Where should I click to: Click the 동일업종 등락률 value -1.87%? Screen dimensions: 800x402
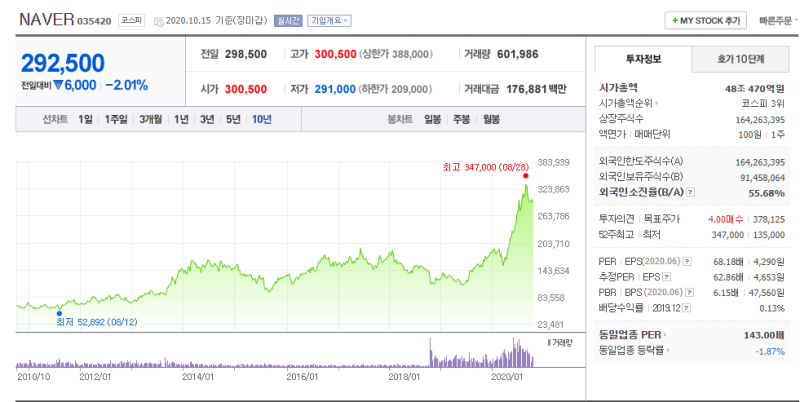[x=770, y=351]
